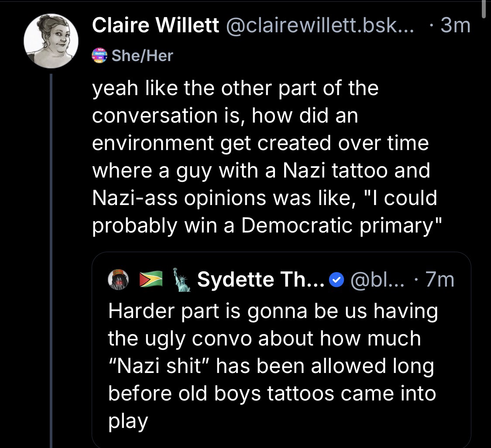This screenshot has width=491, height=448.
Task: Click the Claire Willett display name
Action: click(x=155, y=27)
